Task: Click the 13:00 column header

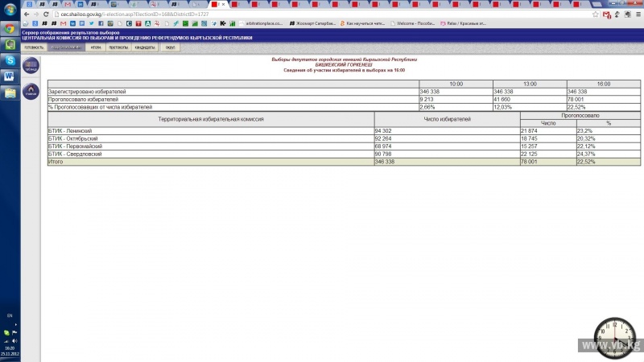Action: click(x=530, y=84)
